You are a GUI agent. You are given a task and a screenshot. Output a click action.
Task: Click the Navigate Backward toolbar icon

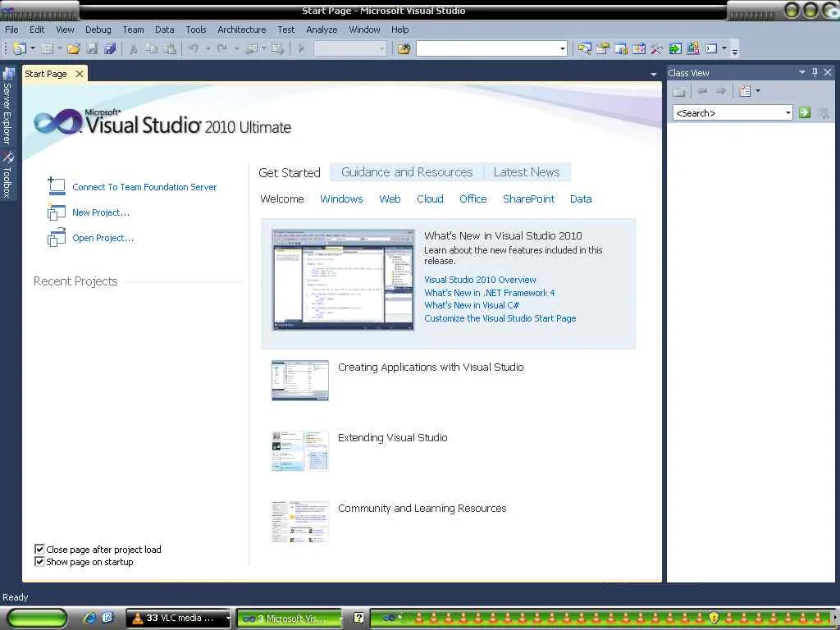[250, 48]
